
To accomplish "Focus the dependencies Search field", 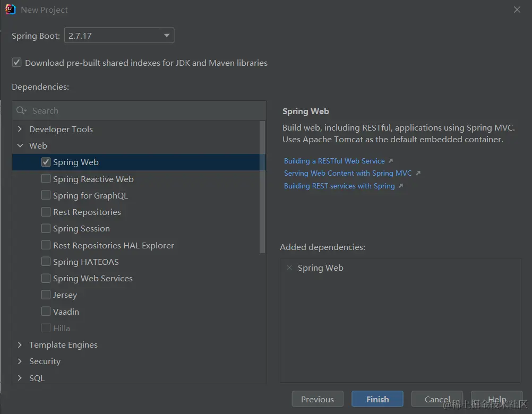I will pyautogui.click(x=139, y=110).
